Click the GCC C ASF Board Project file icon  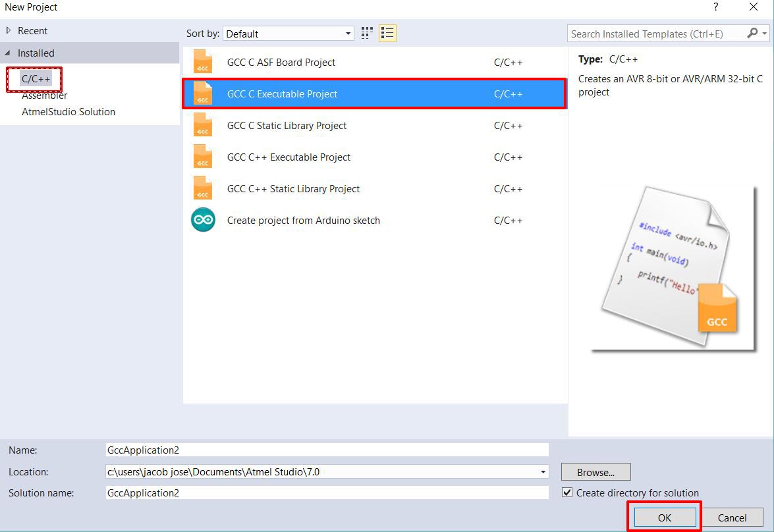(202, 62)
